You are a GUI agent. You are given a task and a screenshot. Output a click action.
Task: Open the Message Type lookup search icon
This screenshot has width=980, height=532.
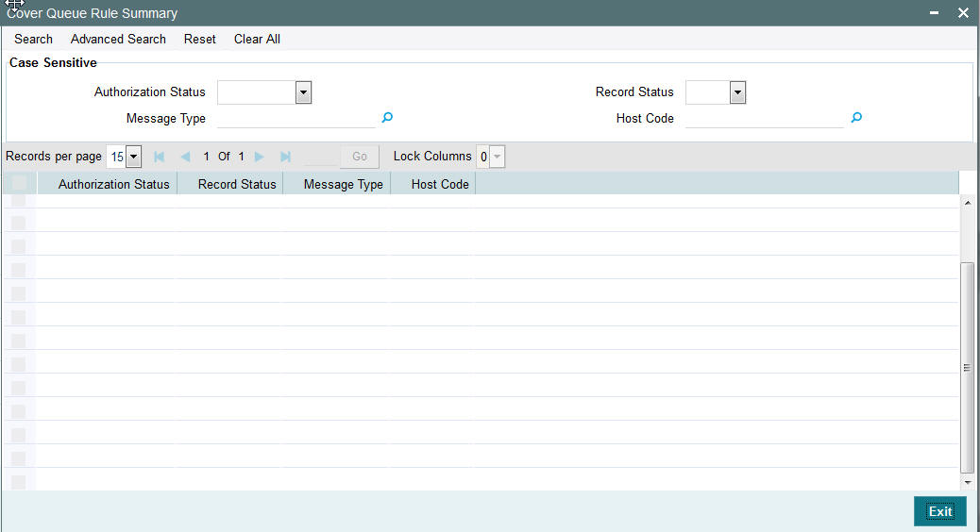click(387, 117)
